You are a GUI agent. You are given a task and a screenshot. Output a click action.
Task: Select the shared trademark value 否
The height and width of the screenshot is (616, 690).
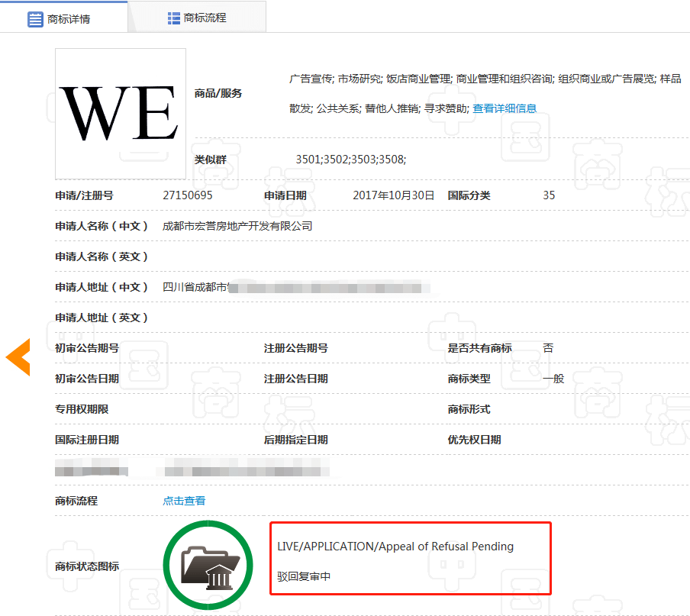point(548,349)
